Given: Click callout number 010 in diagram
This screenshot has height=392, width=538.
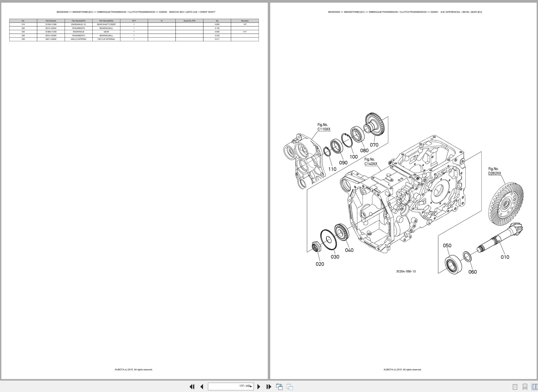Looking at the screenshot, I should [x=505, y=257].
